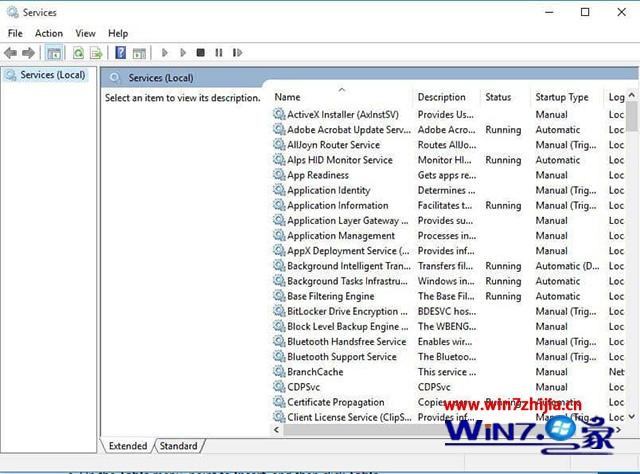
Task: Click the gear icon beside Certificate Propagation
Action: click(x=279, y=402)
